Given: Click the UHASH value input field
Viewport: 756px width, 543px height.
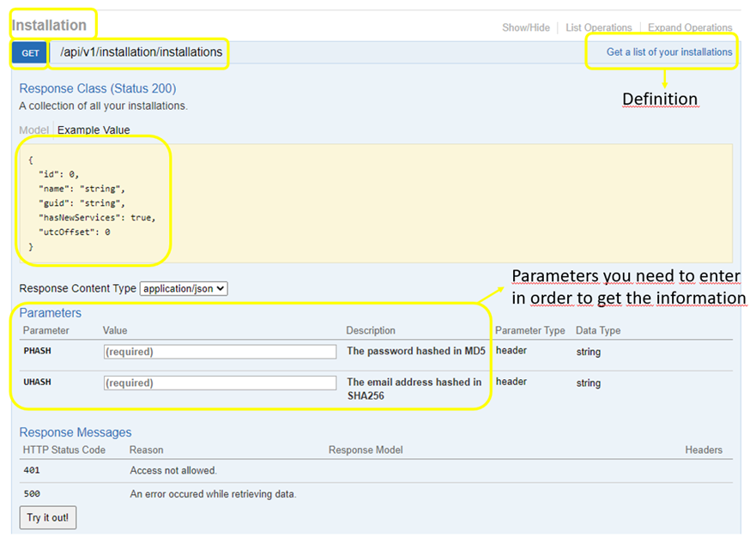Looking at the screenshot, I should point(220,383).
